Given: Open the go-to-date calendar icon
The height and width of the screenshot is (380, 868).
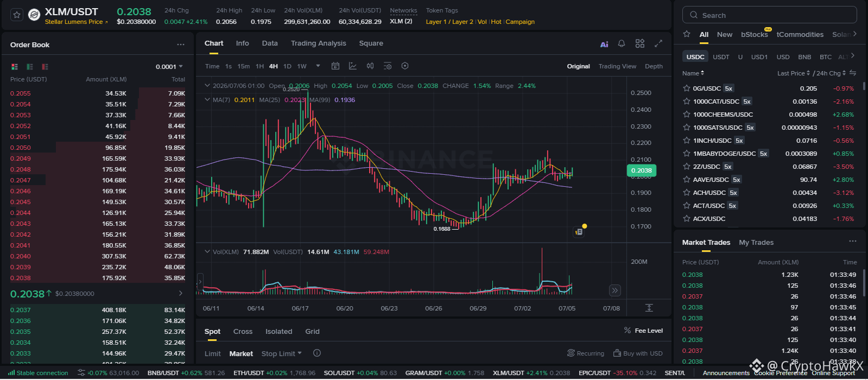Looking at the screenshot, I should click(335, 66).
